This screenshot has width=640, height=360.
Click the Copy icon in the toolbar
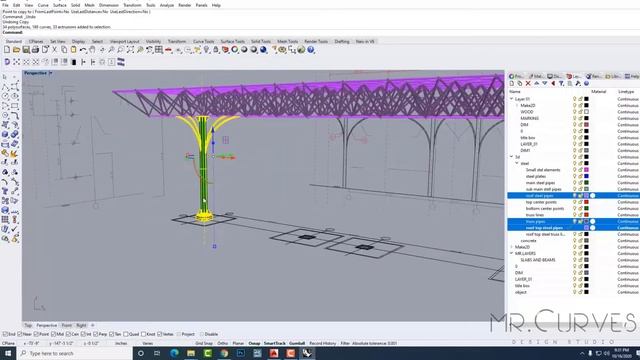tap(64, 50)
